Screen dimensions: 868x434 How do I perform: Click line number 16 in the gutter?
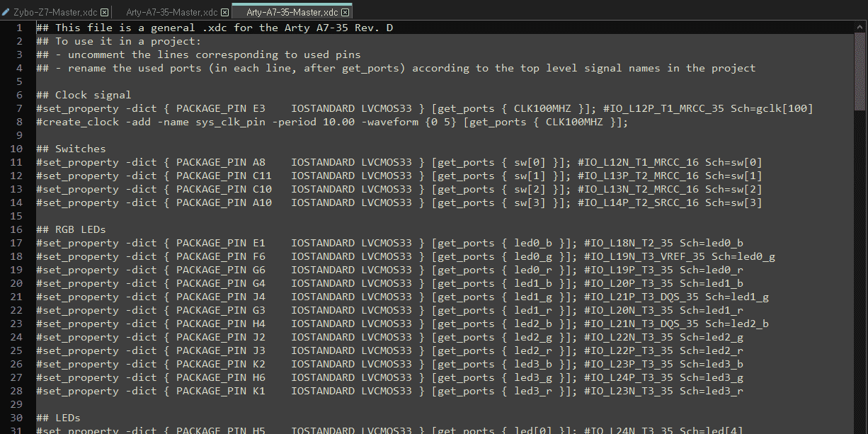click(17, 229)
